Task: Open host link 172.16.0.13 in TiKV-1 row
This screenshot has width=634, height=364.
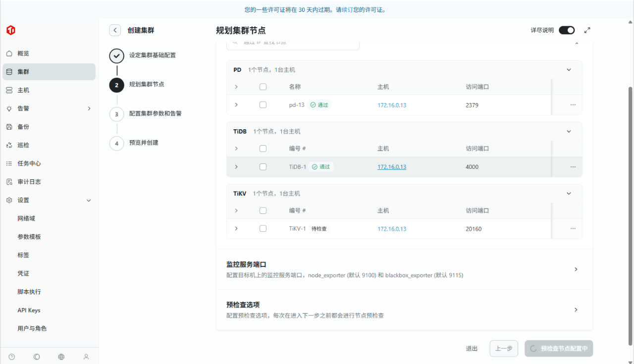Action: point(392,229)
